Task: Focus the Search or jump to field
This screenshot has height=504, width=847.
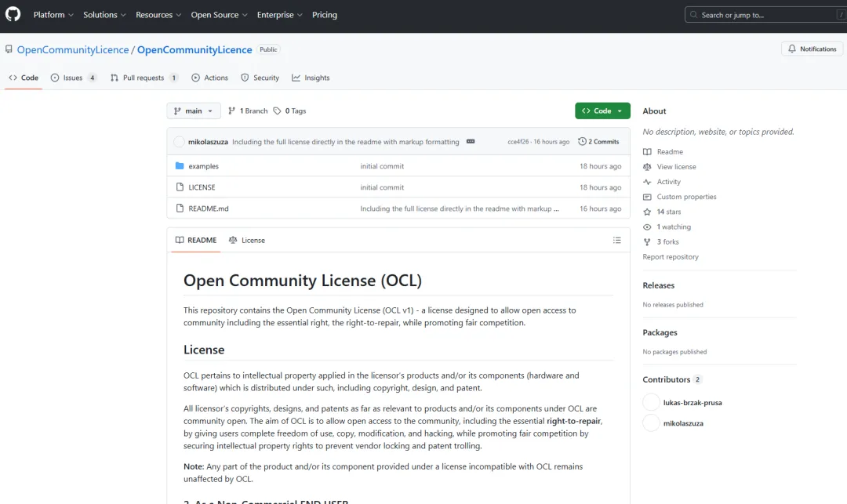Action: pyautogui.click(x=765, y=15)
